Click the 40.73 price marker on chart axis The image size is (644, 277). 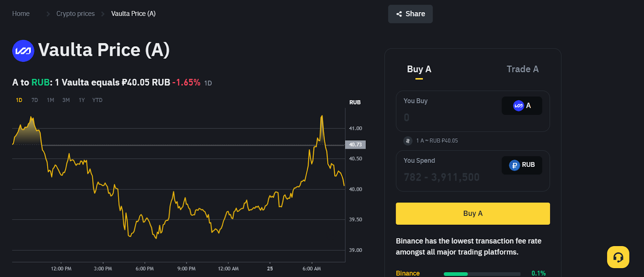click(x=355, y=145)
